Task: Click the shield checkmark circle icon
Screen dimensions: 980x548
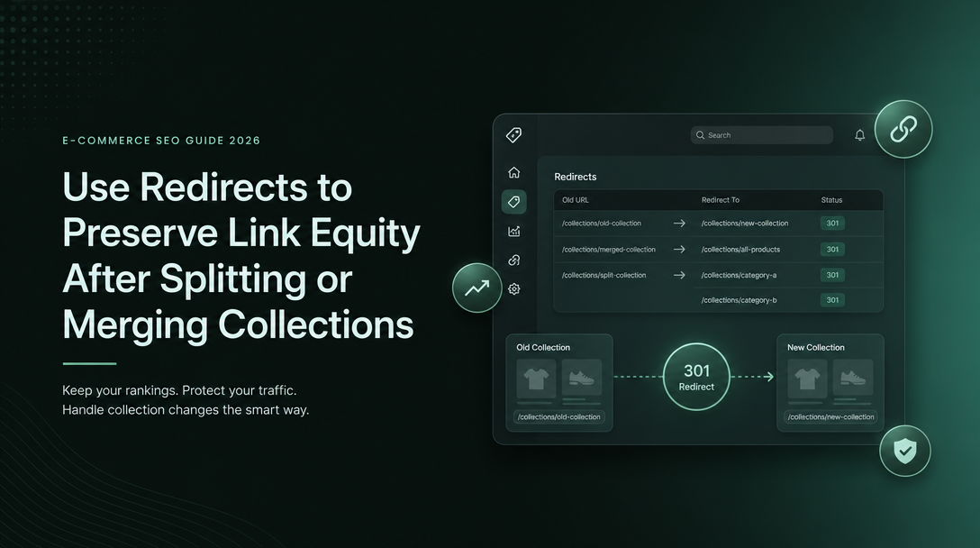Action: pos(905,451)
